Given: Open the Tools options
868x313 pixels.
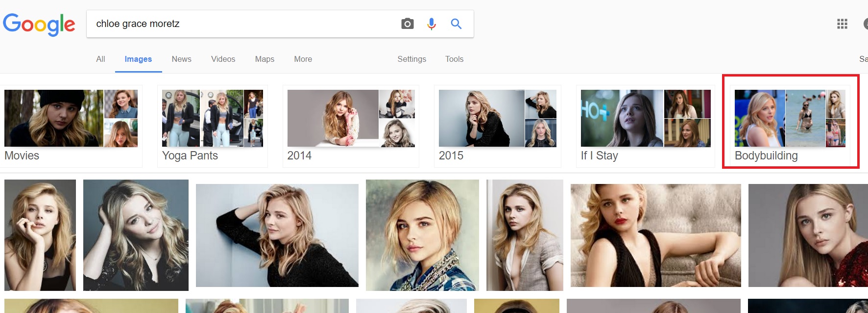Looking at the screenshot, I should [x=454, y=59].
